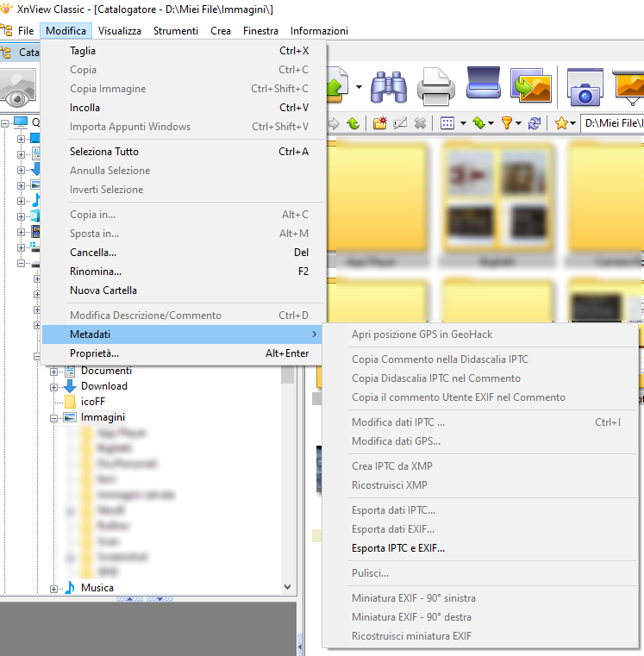The image size is (644, 656).
Task: Open the Informazioni menu
Action: 319,31
